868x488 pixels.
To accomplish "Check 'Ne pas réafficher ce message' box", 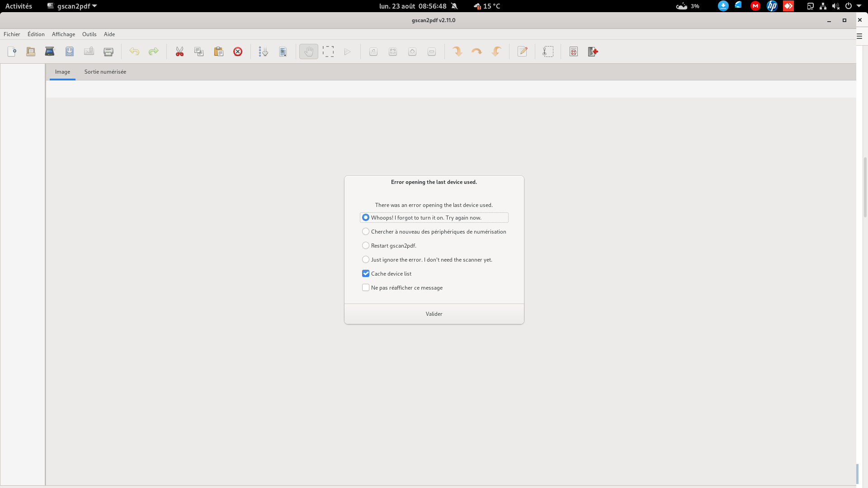I will tap(366, 288).
